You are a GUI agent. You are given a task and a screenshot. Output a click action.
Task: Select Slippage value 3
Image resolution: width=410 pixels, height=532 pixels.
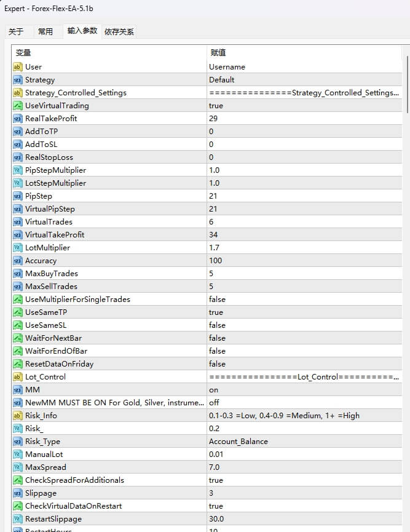tap(304, 493)
